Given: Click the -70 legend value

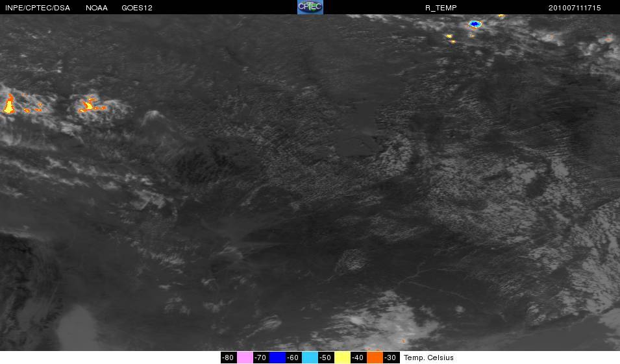Looking at the screenshot, I should tap(260, 358).
